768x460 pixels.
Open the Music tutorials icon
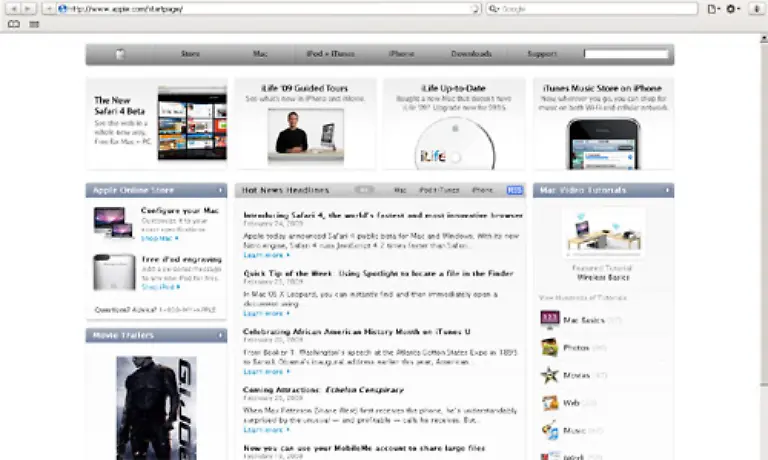[550, 431]
